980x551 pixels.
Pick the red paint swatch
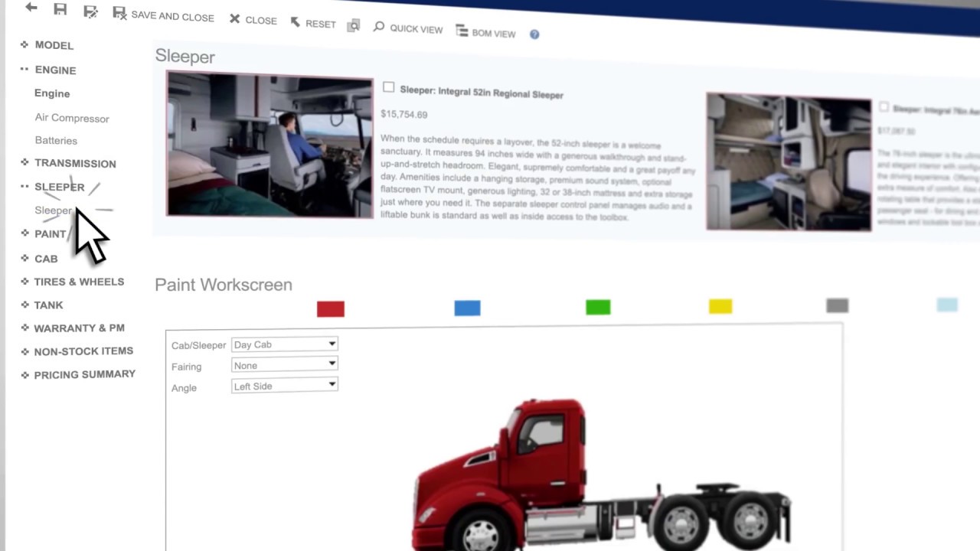click(x=331, y=308)
